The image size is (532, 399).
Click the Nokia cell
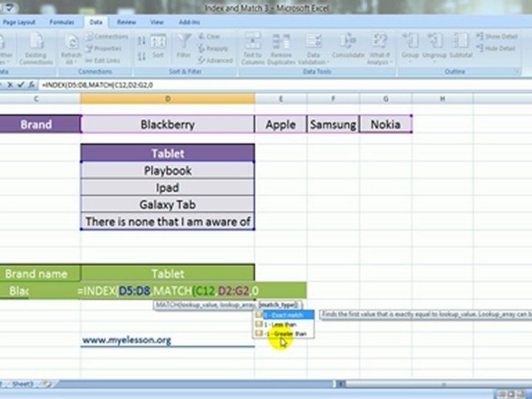click(x=386, y=124)
